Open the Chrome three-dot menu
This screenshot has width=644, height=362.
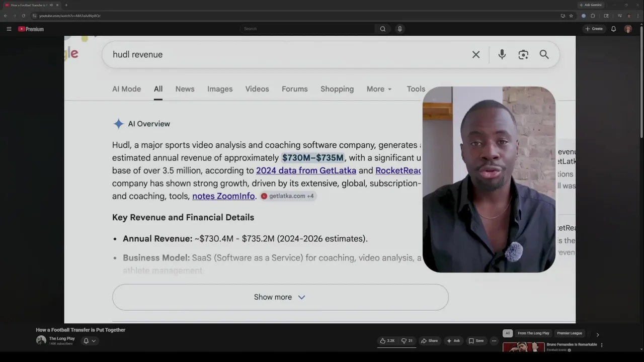(638, 16)
